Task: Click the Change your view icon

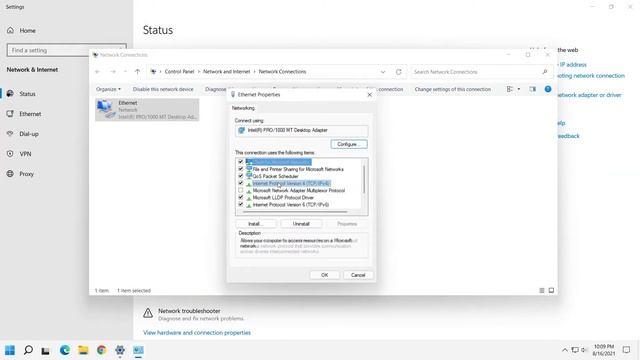Action: coord(510,89)
